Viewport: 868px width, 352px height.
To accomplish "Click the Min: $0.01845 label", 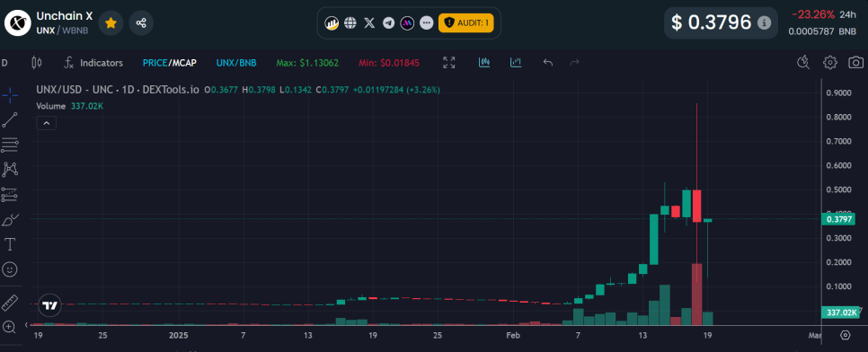I will 390,63.
